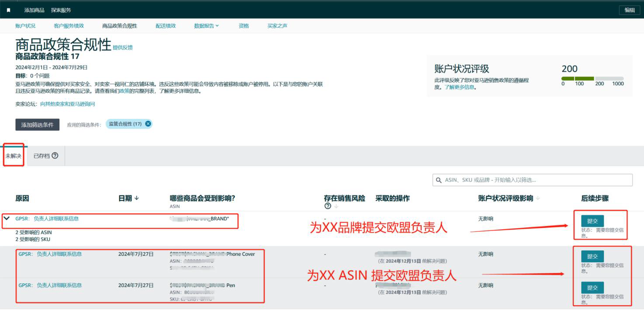Remove the 监管合规性 (17) filter chip
Viewport: 644px width, 310px height.
pos(148,124)
